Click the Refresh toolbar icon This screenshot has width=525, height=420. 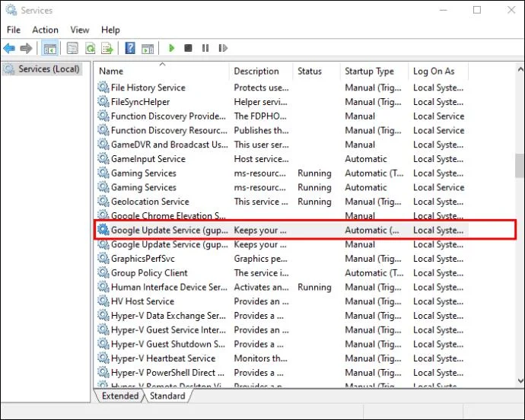[90, 48]
